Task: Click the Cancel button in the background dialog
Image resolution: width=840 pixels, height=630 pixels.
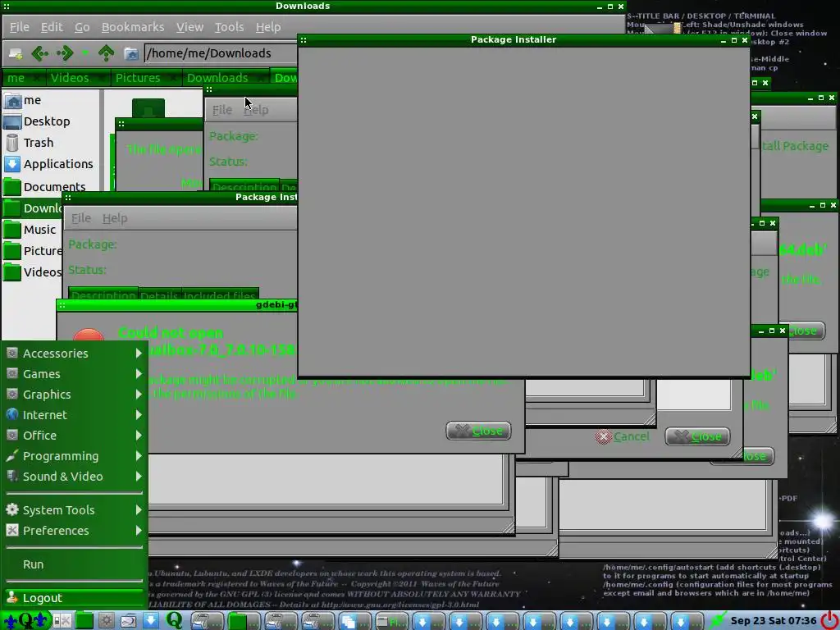Action: click(x=623, y=436)
